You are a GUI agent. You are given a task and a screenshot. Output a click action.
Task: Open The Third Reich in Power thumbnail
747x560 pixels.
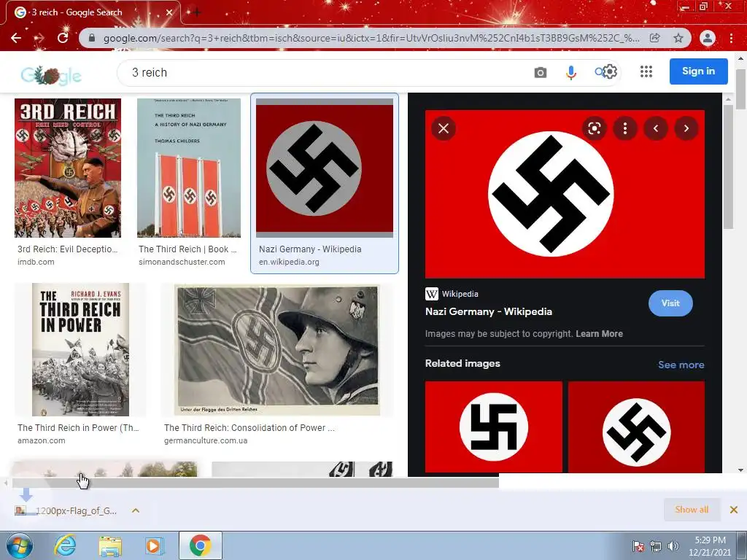pyautogui.click(x=80, y=349)
